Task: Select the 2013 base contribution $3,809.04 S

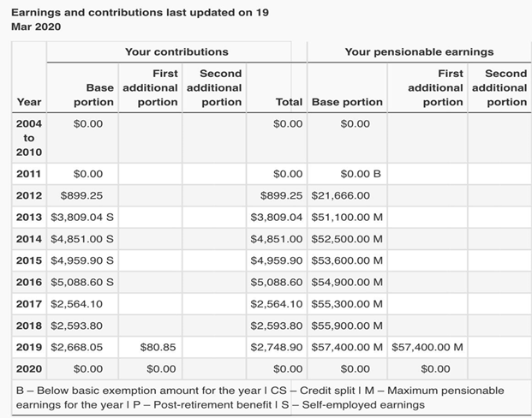Action: click(83, 218)
